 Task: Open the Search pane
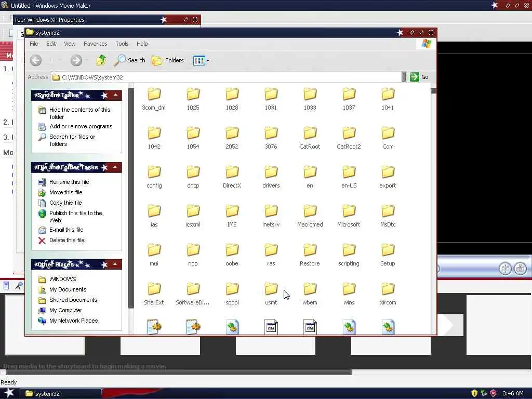129,60
